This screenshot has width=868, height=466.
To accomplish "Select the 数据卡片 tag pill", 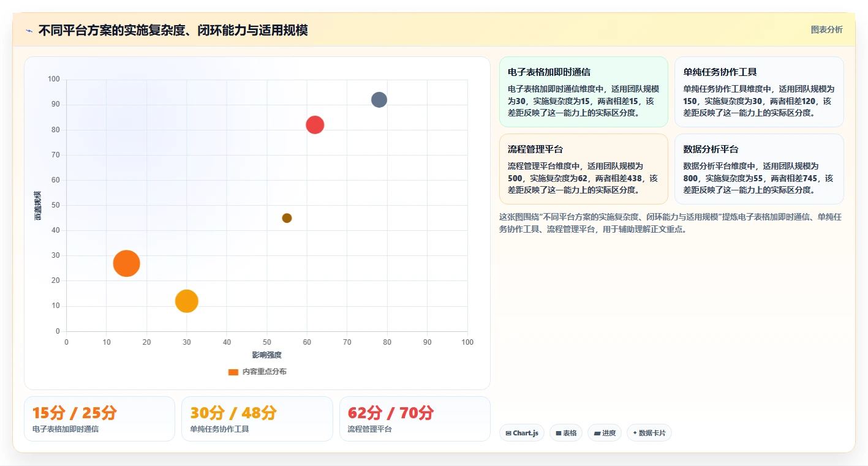I will click(649, 433).
